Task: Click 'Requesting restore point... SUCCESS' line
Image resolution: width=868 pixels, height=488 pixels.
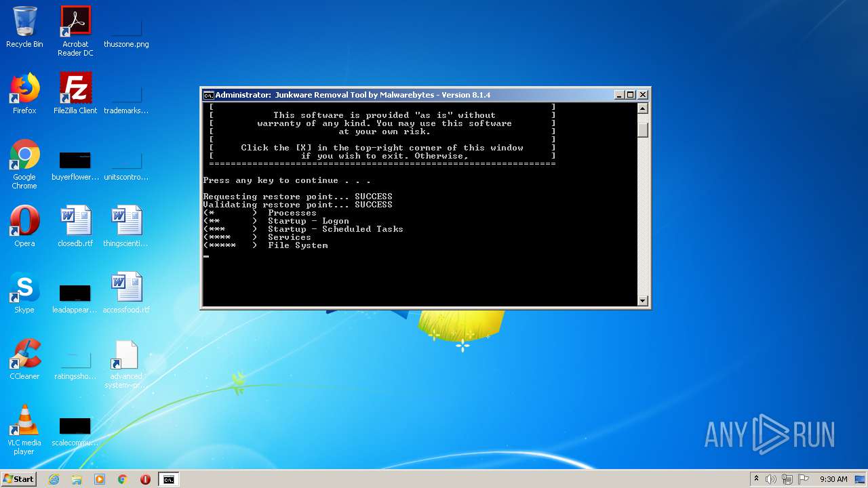Action: point(298,197)
